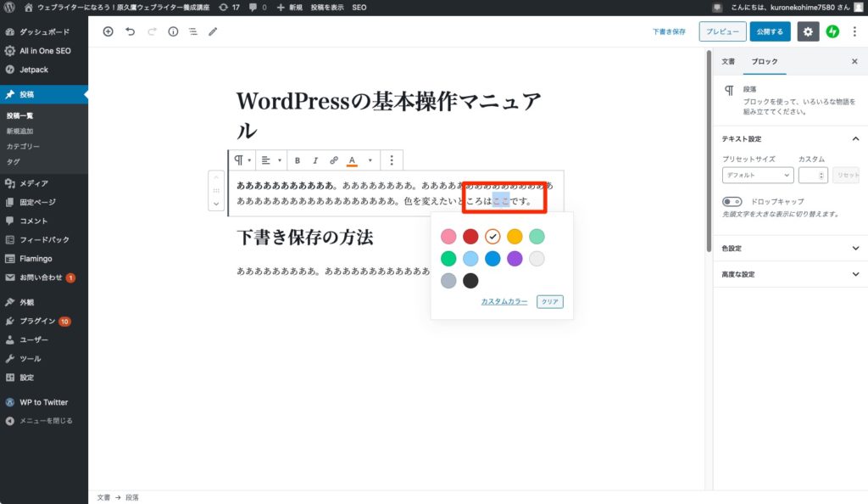The width and height of the screenshot is (868, 504).
Task: Open Dashboard in the sidebar menu
Action: [44, 32]
